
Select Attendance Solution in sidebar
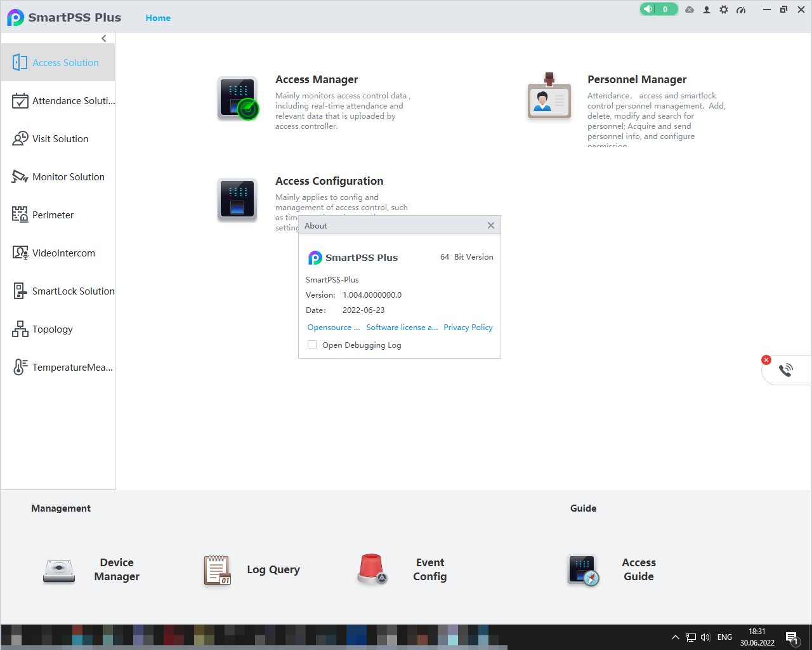(x=58, y=101)
